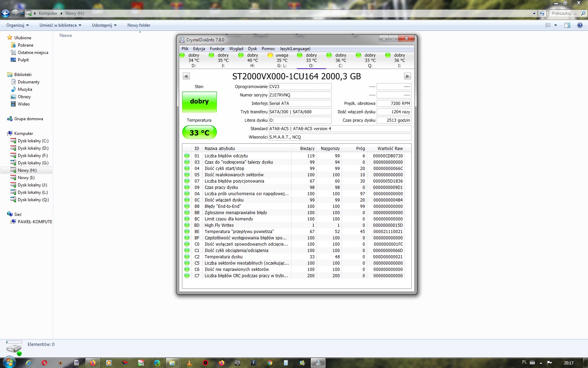Select attribute row 01 Liczba błędów odczytu
588x368 pixels.
(293, 156)
